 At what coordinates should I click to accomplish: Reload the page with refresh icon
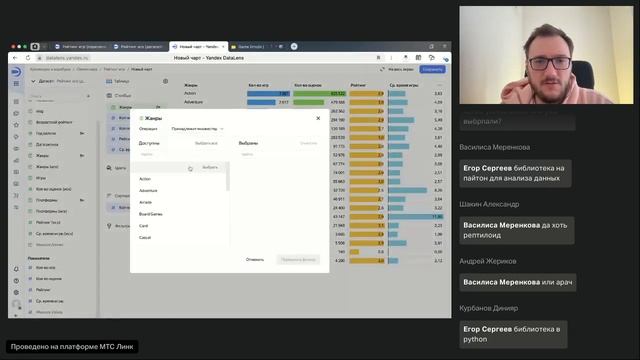pyautogui.click(x=28, y=58)
